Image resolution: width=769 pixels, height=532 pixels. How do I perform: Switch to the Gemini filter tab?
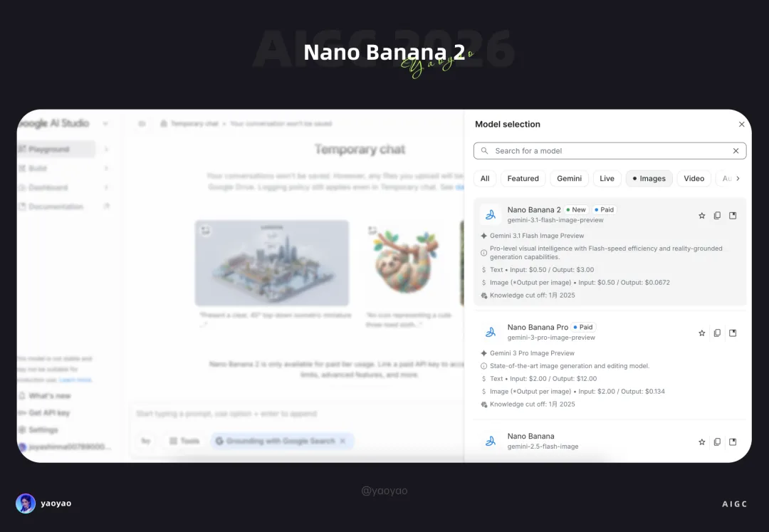point(569,179)
